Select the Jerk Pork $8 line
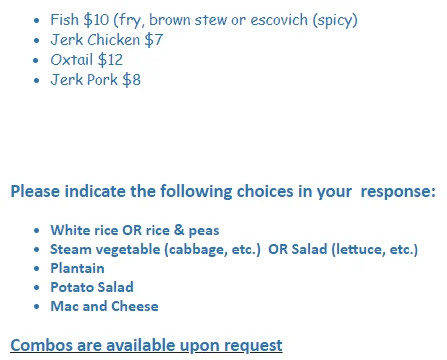447x360 pixels. 96,80
